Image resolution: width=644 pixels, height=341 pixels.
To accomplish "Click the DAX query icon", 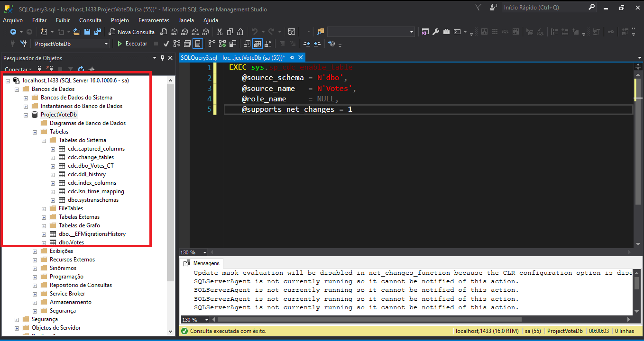I will point(205,32).
